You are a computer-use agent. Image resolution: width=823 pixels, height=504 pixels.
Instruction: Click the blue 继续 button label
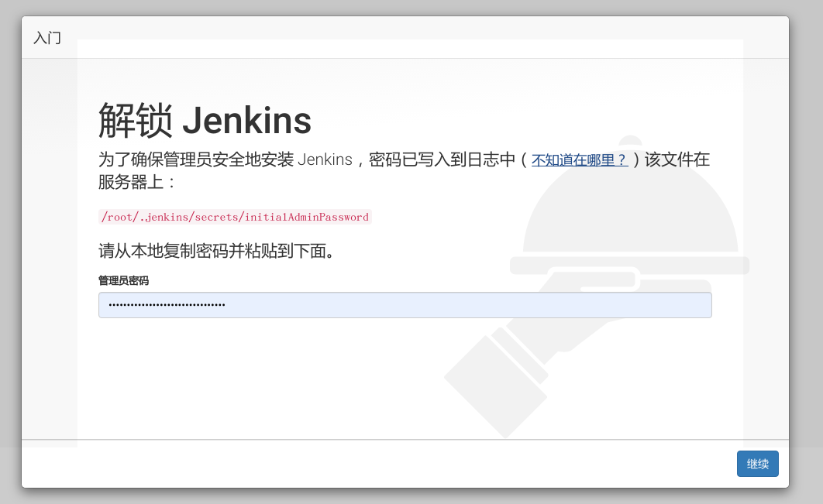point(757,464)
